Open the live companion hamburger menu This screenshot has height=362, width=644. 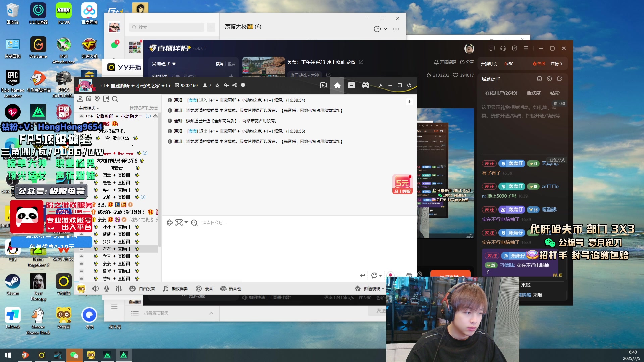click(526, 48)
